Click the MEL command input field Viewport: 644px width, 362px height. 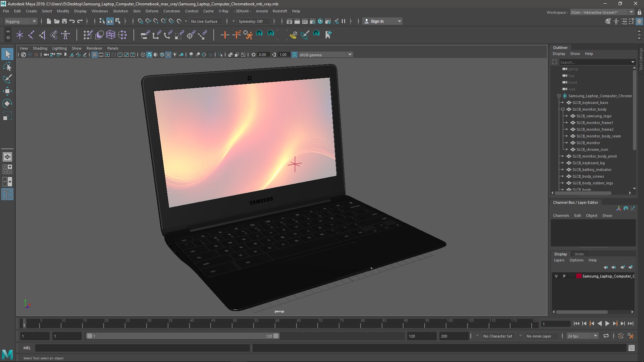coord(143,348)
